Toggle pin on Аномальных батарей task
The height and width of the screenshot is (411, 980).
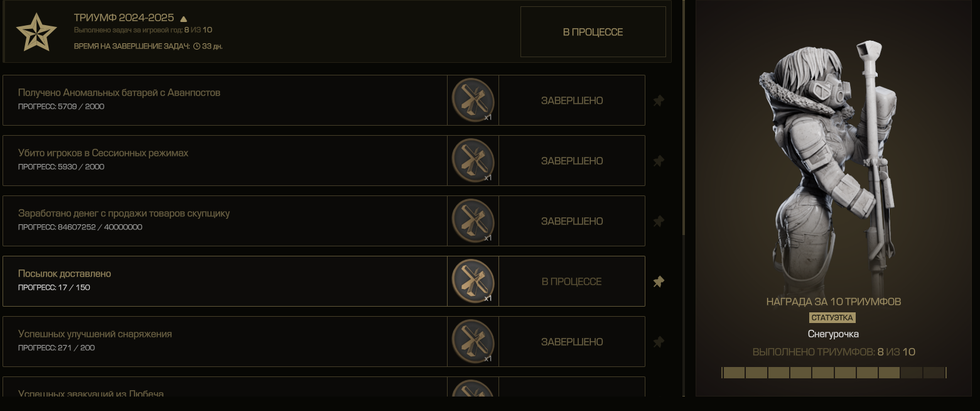(x=659, y=101)
